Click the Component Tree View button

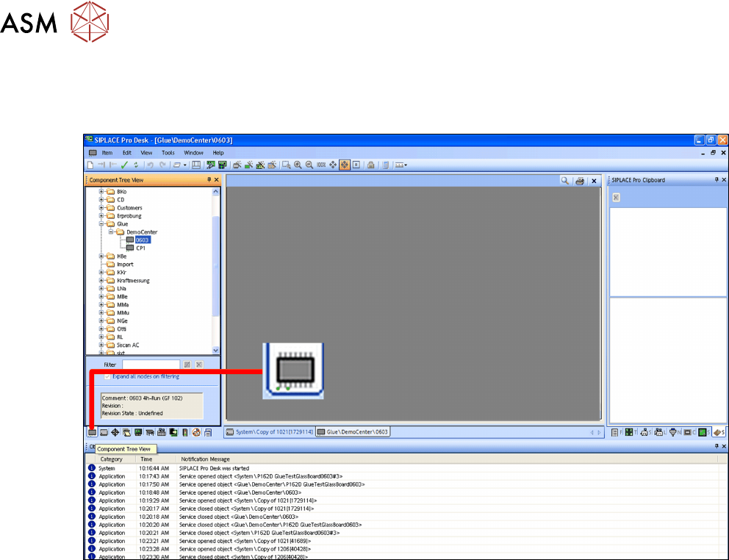pos(93,433)
